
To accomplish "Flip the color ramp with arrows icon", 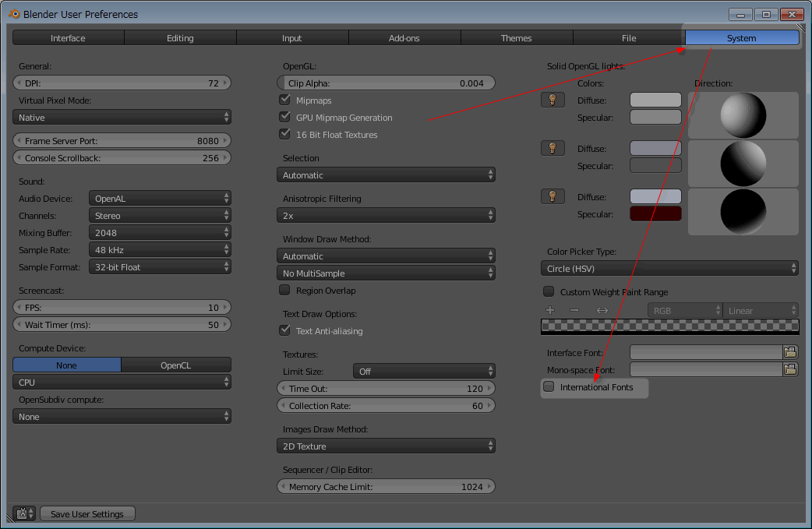I will [x=602, y=310].
